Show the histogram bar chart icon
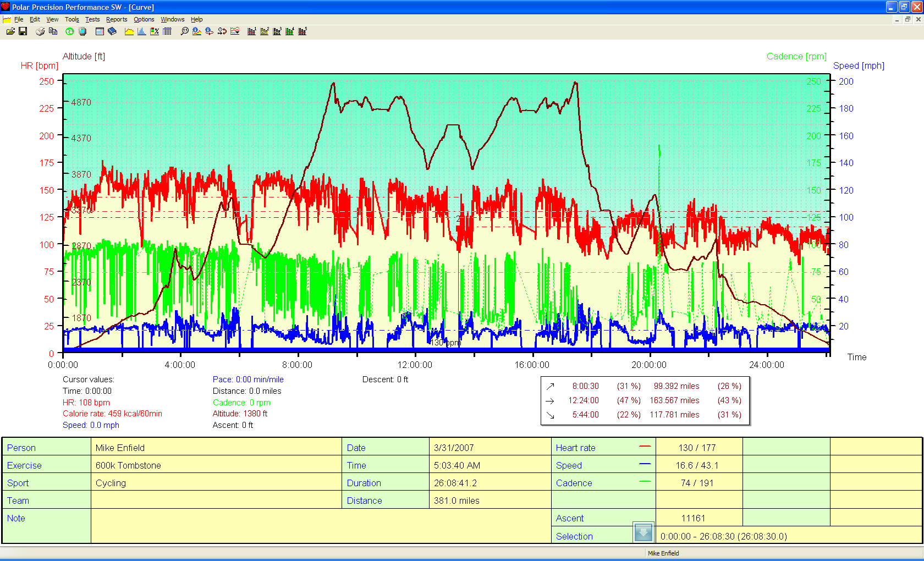The image size is (924, 561). tap(141, 31)
